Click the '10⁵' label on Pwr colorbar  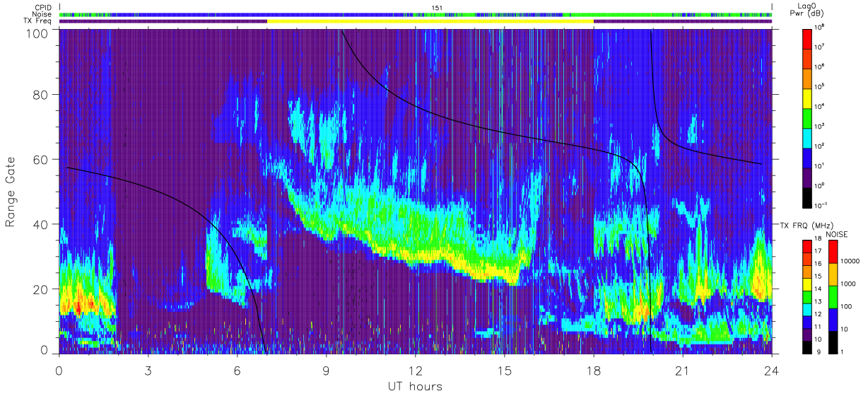pos(820,86)
